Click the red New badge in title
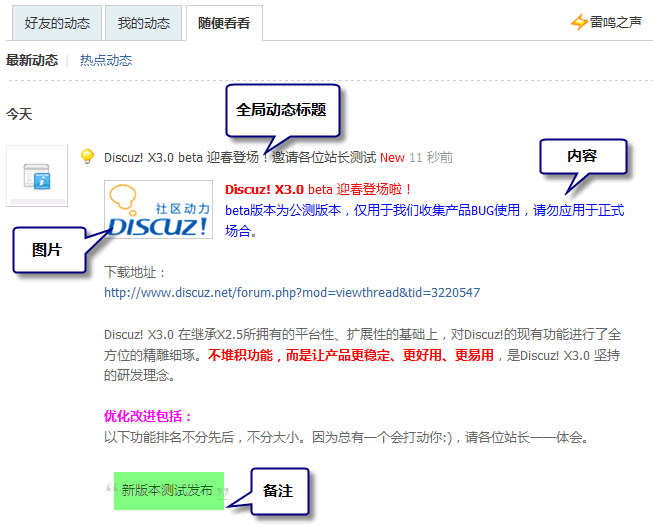 pyautogui.click(x=392, y=157)
